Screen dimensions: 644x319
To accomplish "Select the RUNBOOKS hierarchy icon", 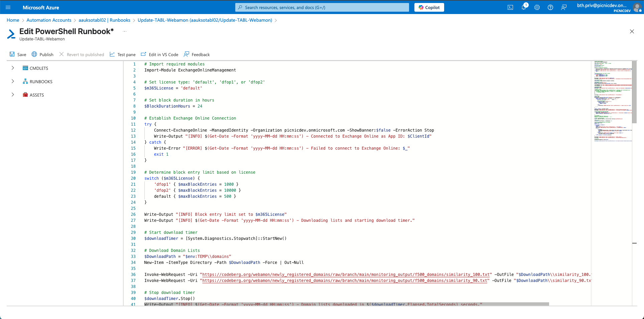I will 25,81.
